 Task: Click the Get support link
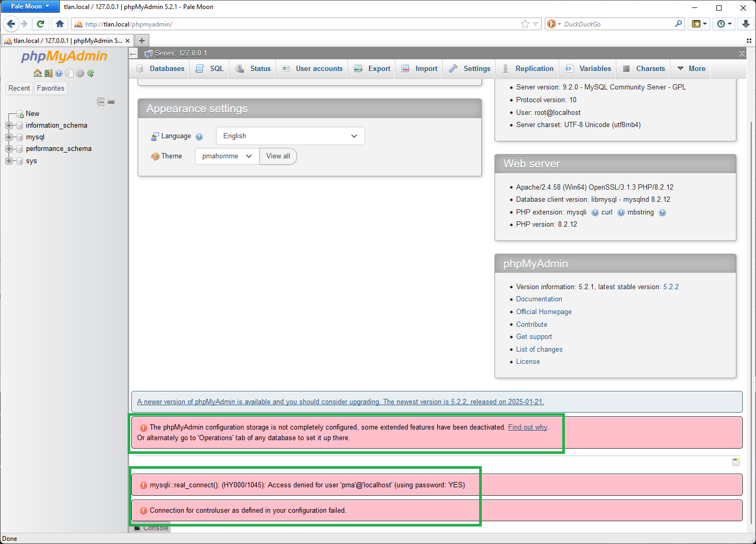click(534, 337)
